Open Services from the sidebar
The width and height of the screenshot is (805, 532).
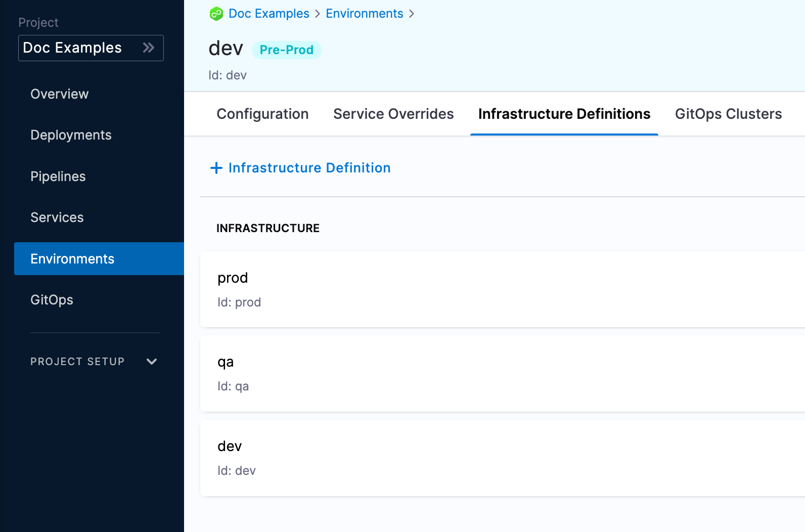(57, 217)
